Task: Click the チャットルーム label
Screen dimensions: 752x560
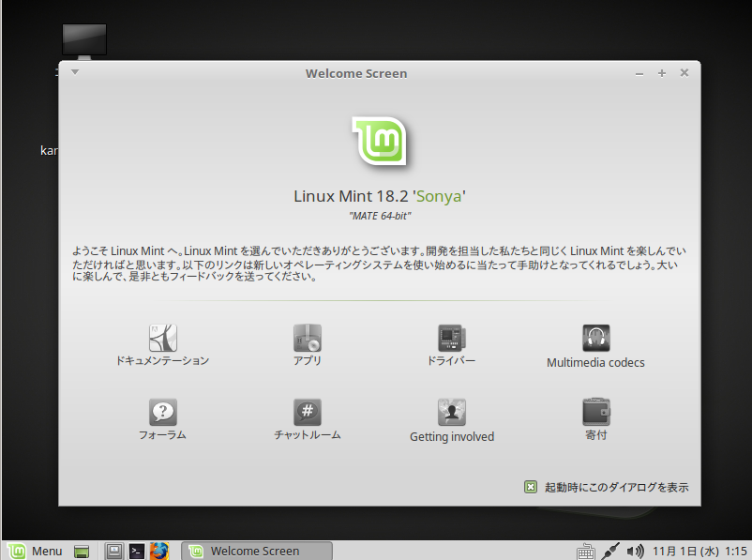Action: [x=308, y=434]
